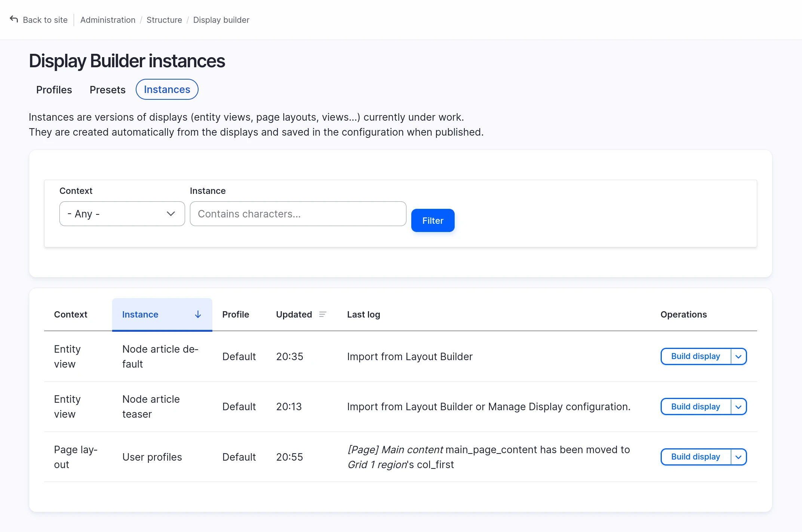The image size is (802, 532).
Task: Switch to the Profiles tab
Action: (54, 90)
